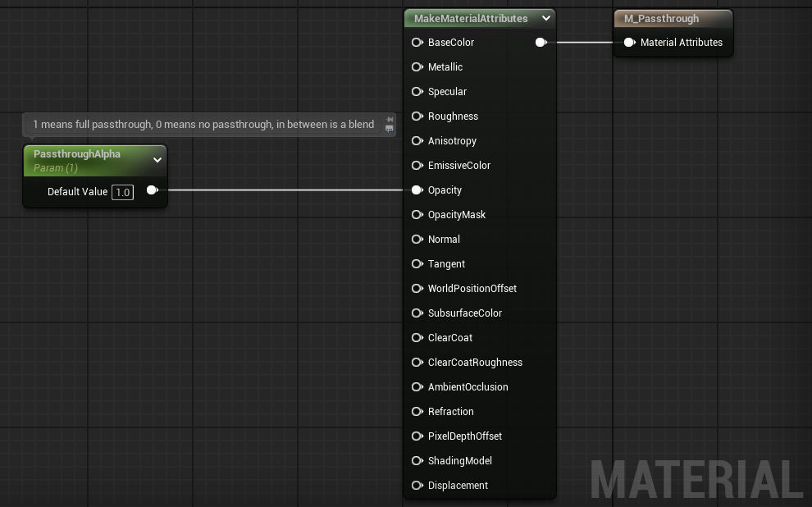
Task: Select the ShadingModel input pin
Action: [x=417, y=460]
